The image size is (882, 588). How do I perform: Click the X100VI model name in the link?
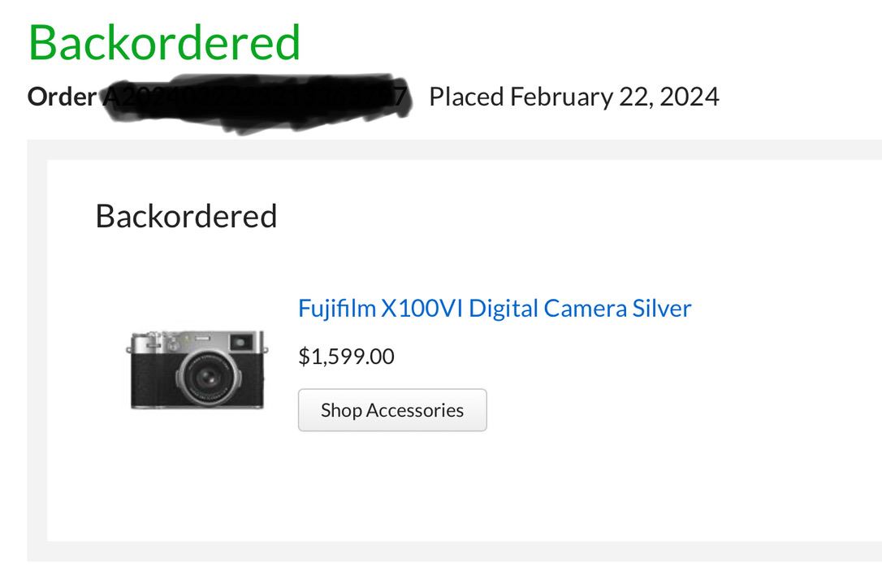click(x=422, y=309)
